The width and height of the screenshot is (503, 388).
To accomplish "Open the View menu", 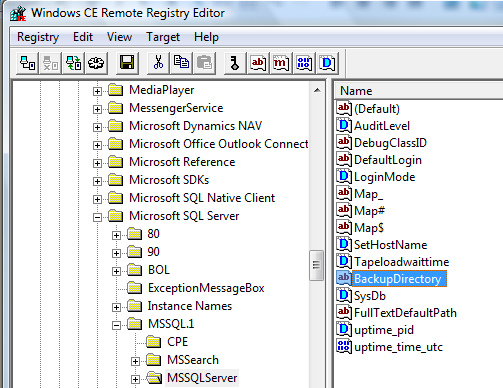I will click(x=119, y=37).
